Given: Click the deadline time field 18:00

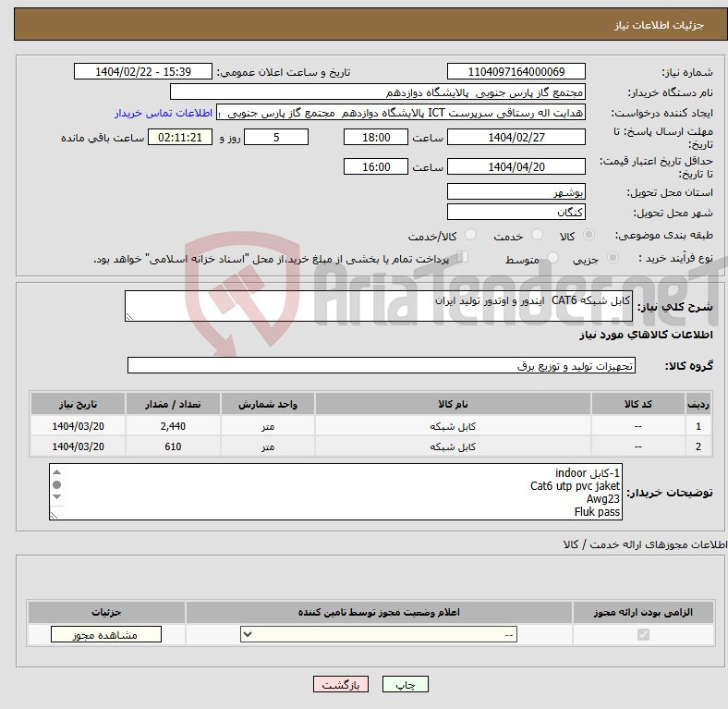Looking at the screenshot, I should 376,137.
